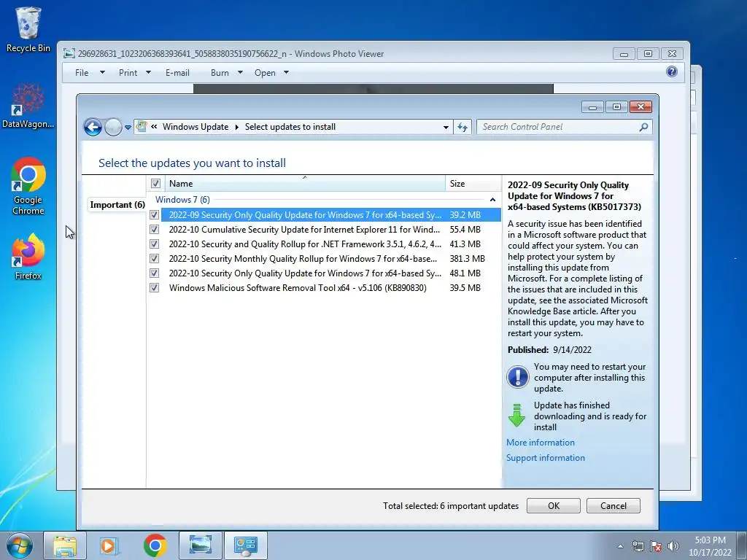Launch Google Chrome from desktop icon
Screen dimensions: 747x560
pyautogui.click(x=28, y=186)
